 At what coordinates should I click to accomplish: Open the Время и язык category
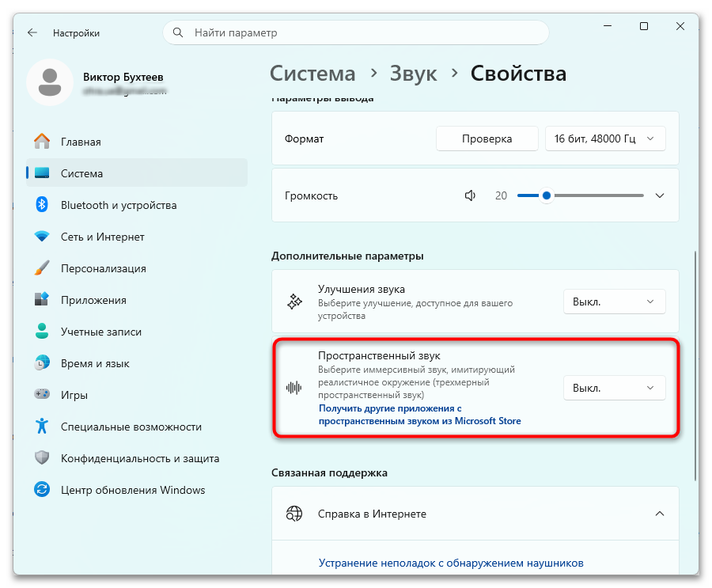137,363
